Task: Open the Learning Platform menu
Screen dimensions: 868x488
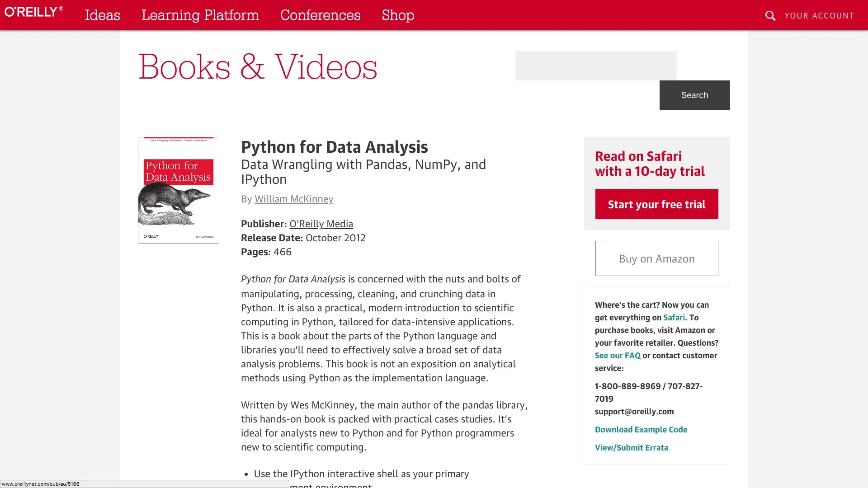Action: click(x=200, y=15)
